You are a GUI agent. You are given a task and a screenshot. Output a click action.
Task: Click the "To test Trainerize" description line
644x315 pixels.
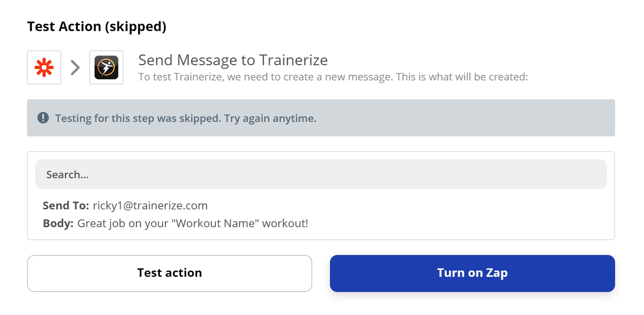point(333,77)
